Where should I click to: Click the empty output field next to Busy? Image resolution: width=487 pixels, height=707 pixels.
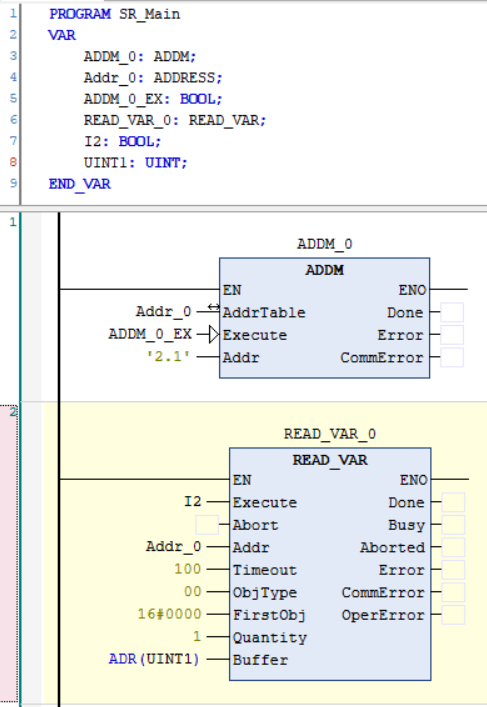pos(453,525)
